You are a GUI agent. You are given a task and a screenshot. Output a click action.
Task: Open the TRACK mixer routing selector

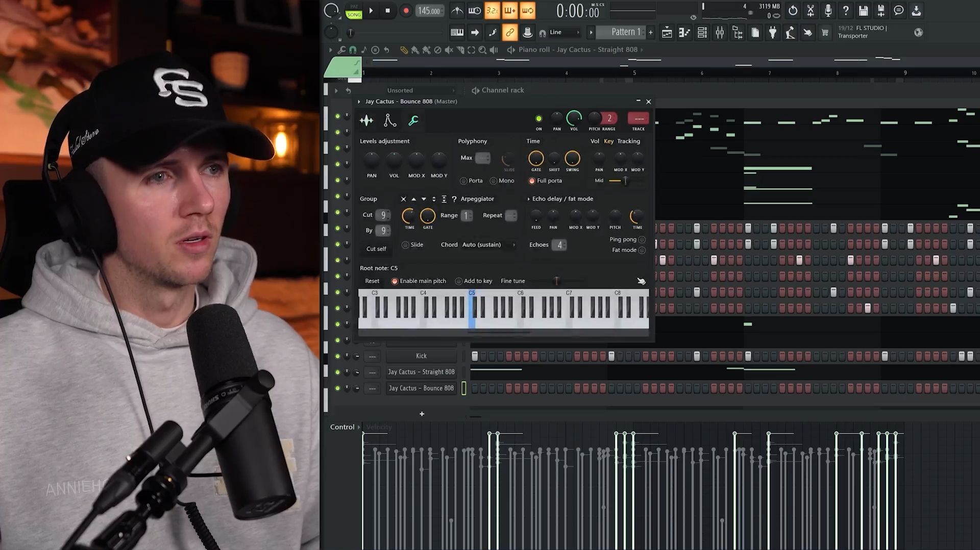638,118
